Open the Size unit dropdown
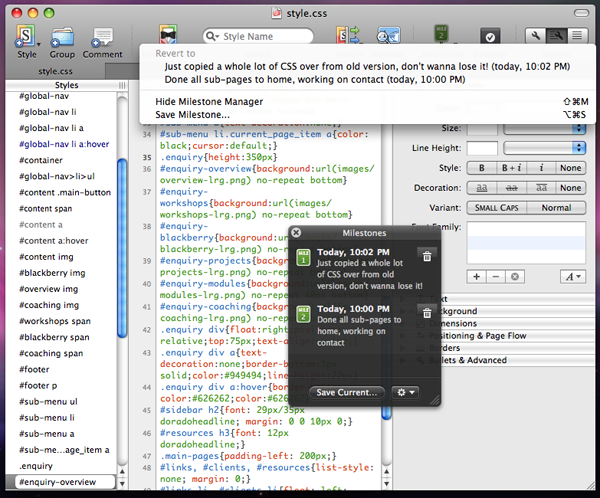 (x=545, y=129)
